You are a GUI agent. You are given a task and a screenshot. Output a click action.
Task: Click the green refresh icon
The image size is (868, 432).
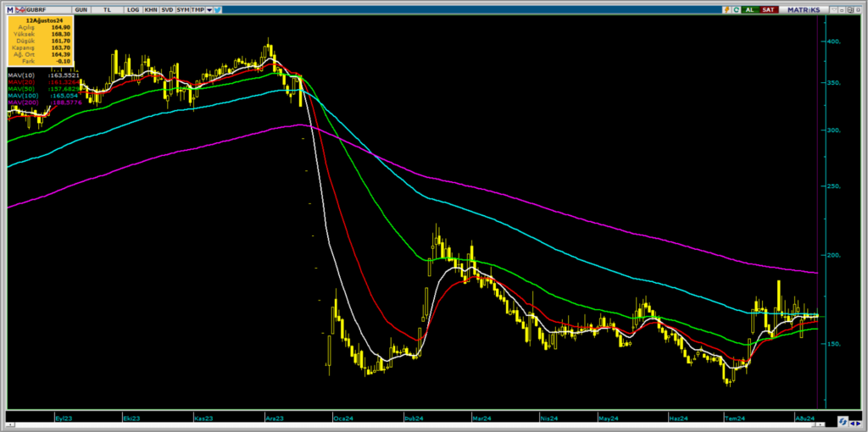[x=737, y=9]
